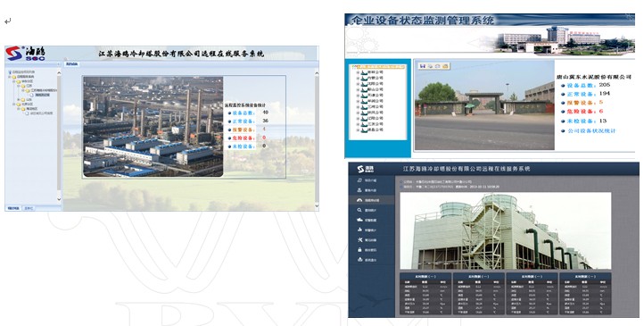
Task: Expand the last company node in the white tree
Action: pyautogui.click(x=358, y=130)
